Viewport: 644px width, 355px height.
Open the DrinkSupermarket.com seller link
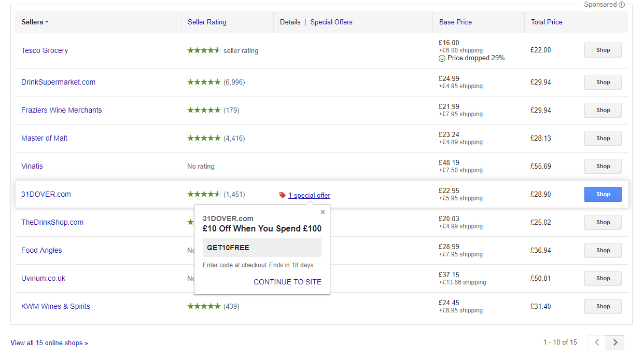coord(59,82)
